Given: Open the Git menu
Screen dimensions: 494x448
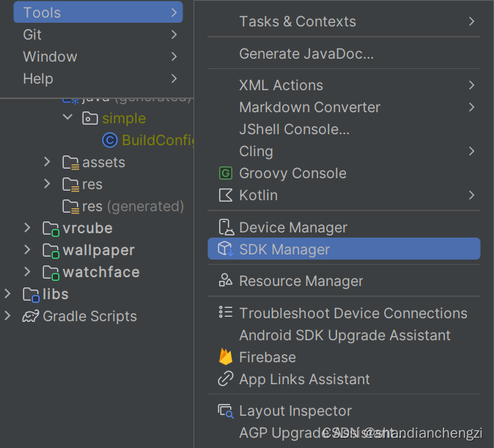Looking at the screenshot, I should pyautogui.click(x=32, y=34).
